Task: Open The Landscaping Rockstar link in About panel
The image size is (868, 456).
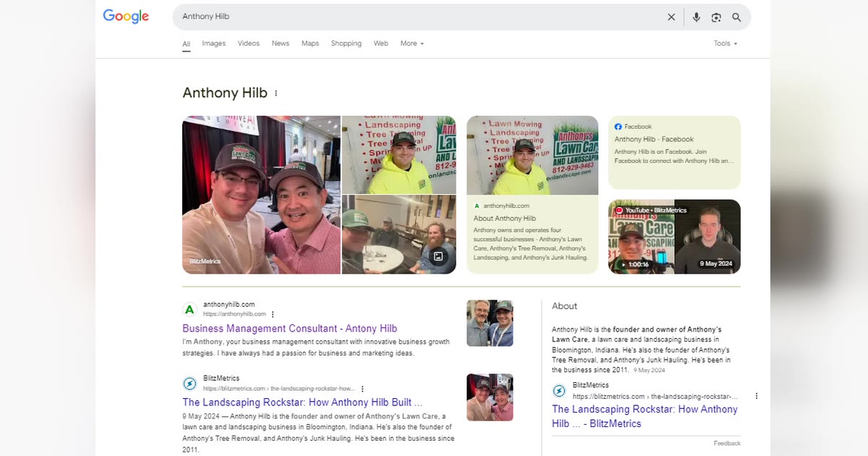Action: (x=644, y=416)
